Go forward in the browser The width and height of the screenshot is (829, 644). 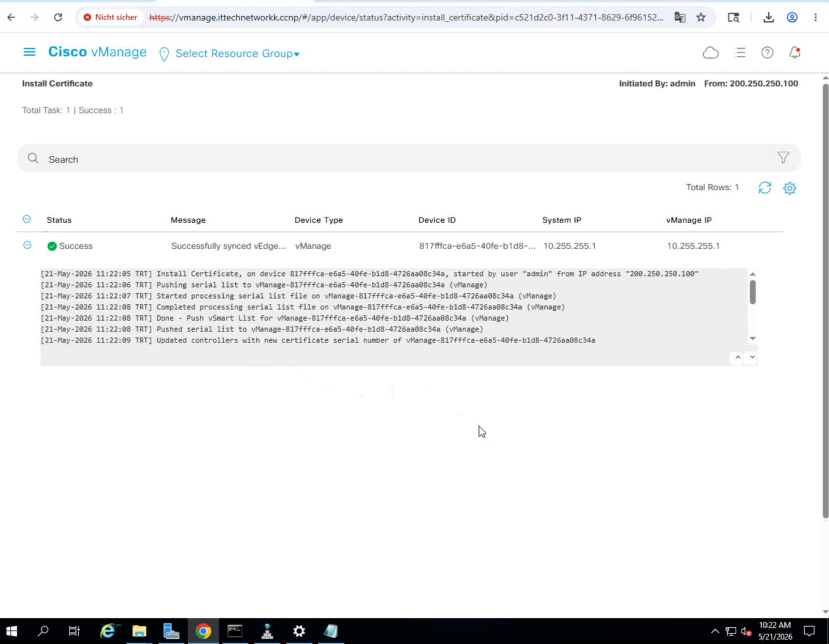click(x=34, y=17)
